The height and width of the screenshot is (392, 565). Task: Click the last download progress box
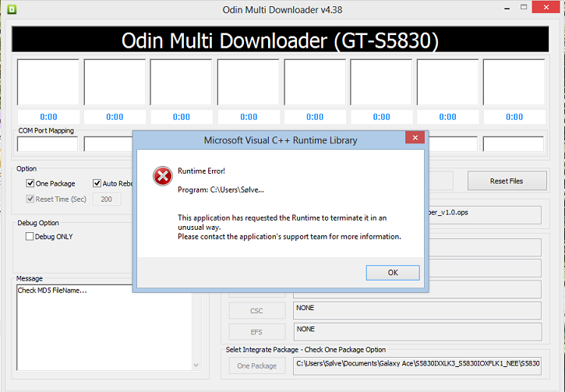pos(514,82)
